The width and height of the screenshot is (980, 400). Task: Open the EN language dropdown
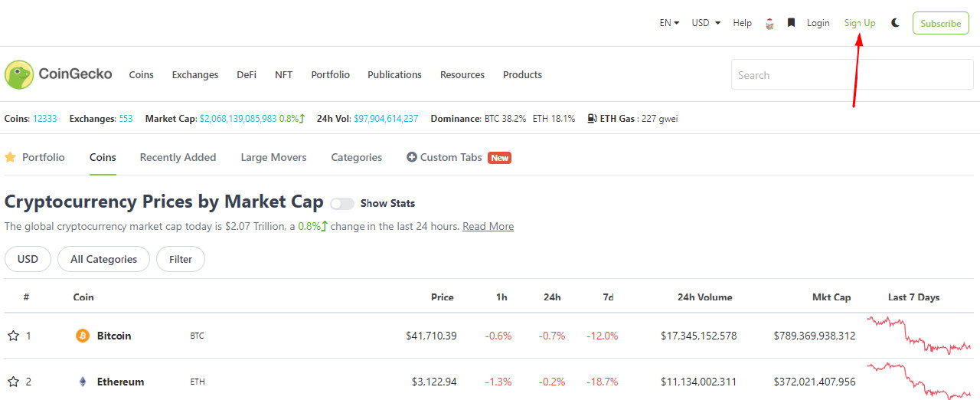coord(669,23)
